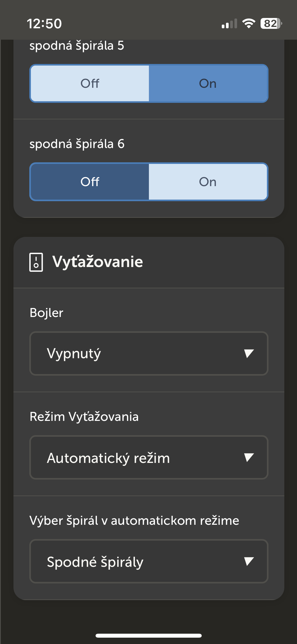Tap the Vyťažovanie section header
The width and height of the screenshot is (297, 644).
(98, 262)
